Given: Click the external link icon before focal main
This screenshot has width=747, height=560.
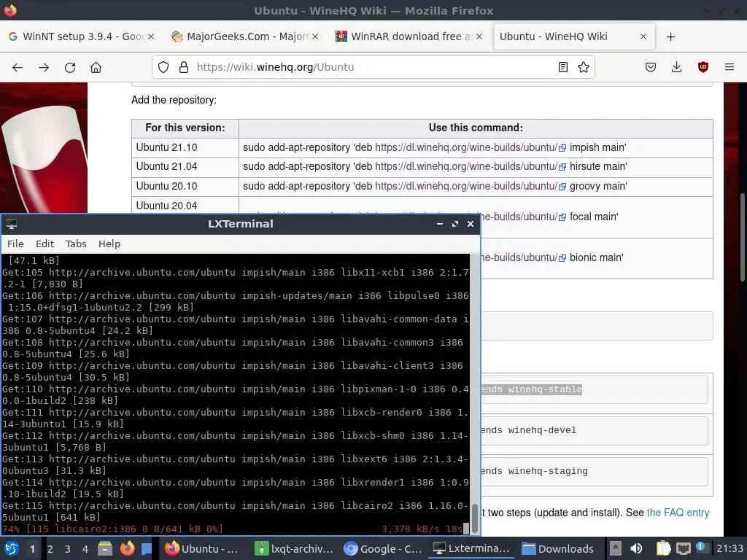Looking at the screenshot, I should (x=562, y=217).
